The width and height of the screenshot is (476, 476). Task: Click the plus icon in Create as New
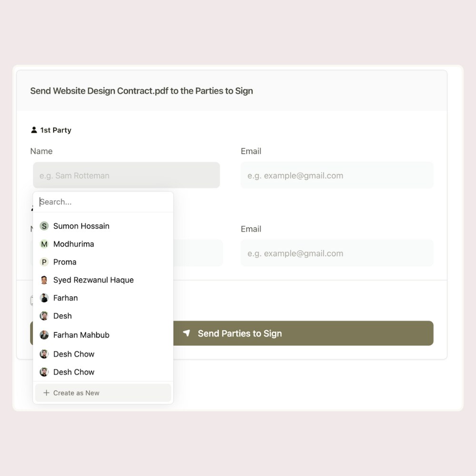[46, 393]
